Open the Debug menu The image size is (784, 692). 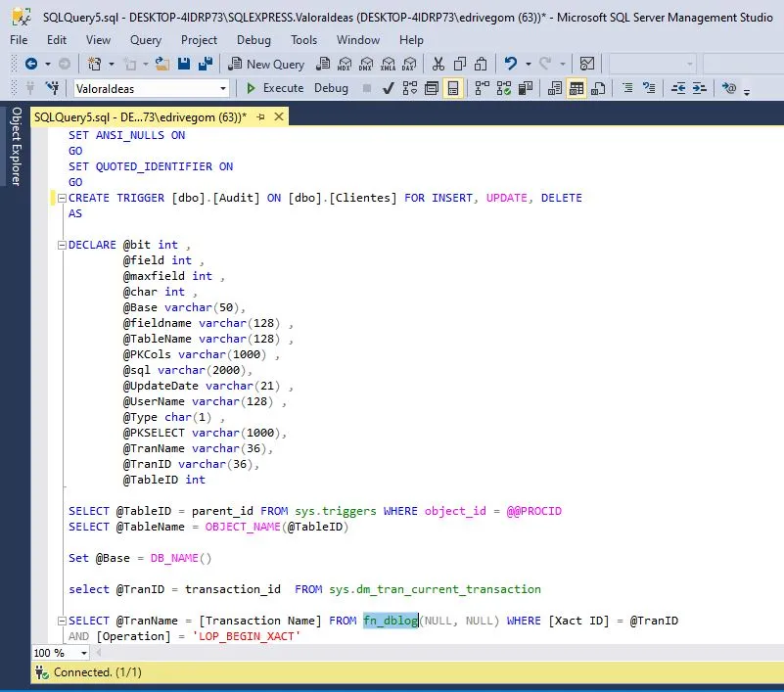click(254, 40)
